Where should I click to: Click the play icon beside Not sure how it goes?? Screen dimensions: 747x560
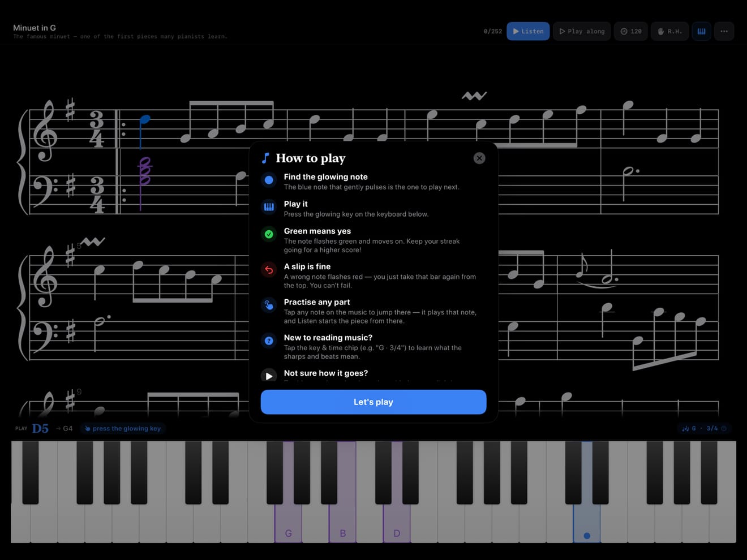pos(269,376)
